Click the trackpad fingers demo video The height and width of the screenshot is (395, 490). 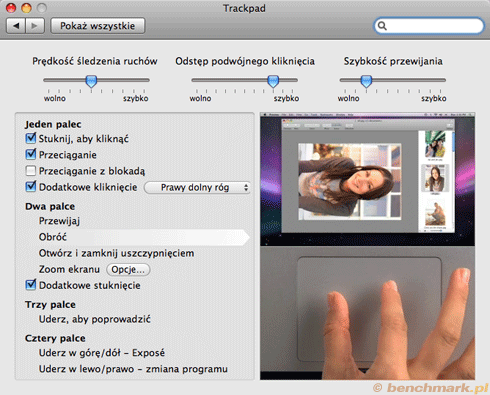point(368,313)
